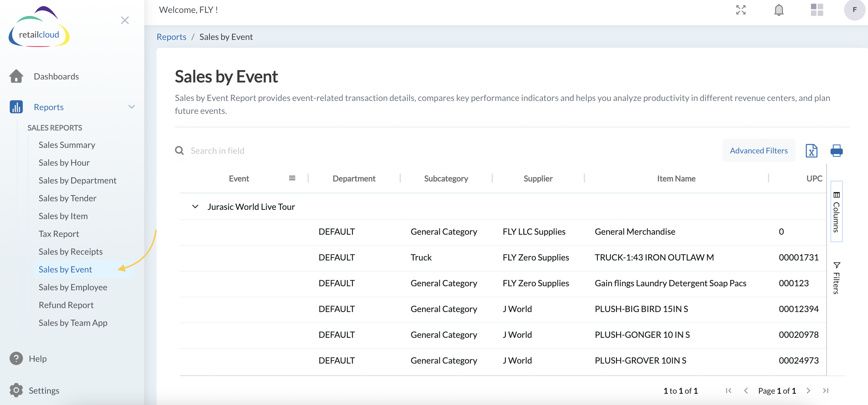Open Sales by Team App report
The height and width of the screenshot is (405, 868).
[73, 323]
